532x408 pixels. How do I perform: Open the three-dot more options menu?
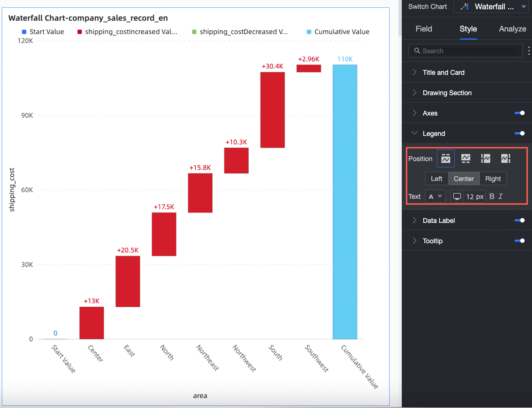click(529, 51)
